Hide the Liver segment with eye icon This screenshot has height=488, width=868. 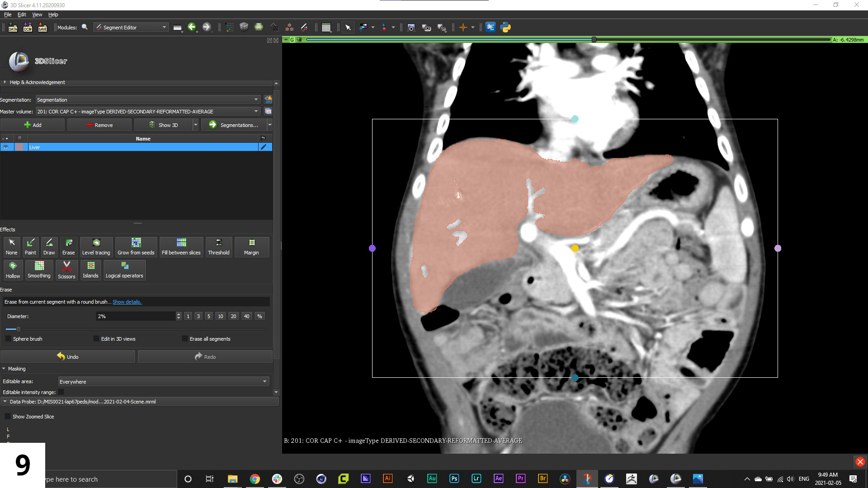(x=6, y=147)
